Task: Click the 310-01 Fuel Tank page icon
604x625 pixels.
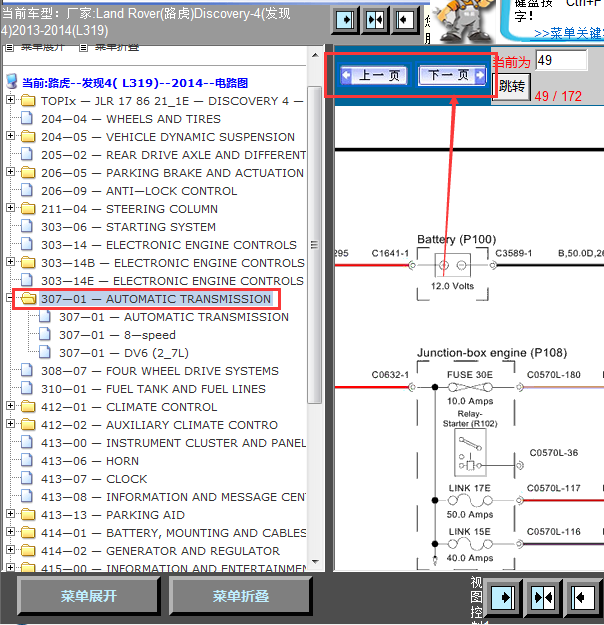Action: click(x=27, y=388)
